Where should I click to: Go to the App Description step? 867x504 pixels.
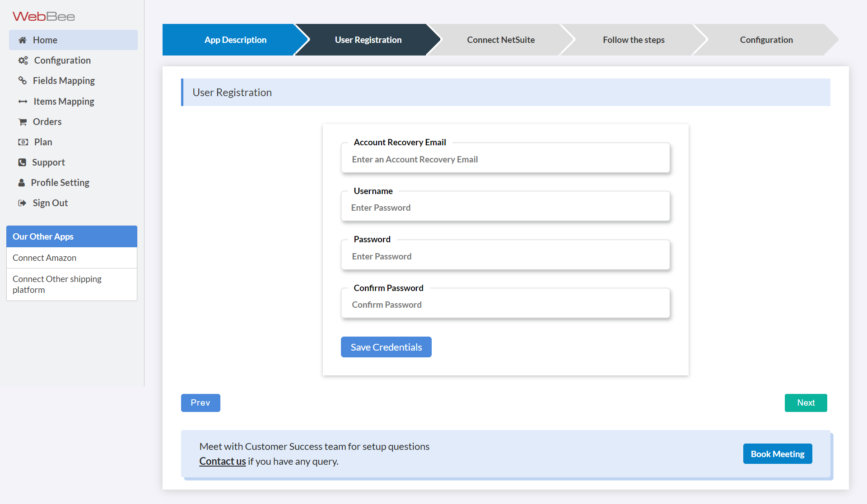pos(235,40)
